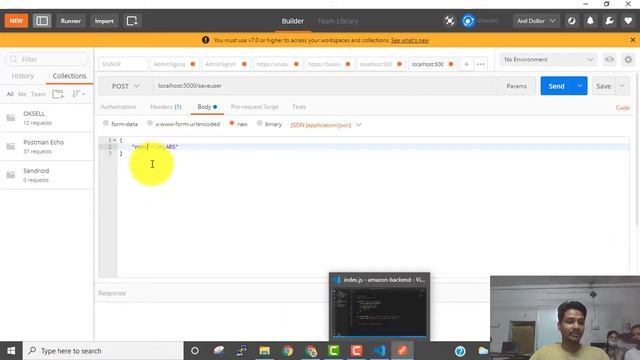Open blue help icon in system tray

click(x=460, y=351)
